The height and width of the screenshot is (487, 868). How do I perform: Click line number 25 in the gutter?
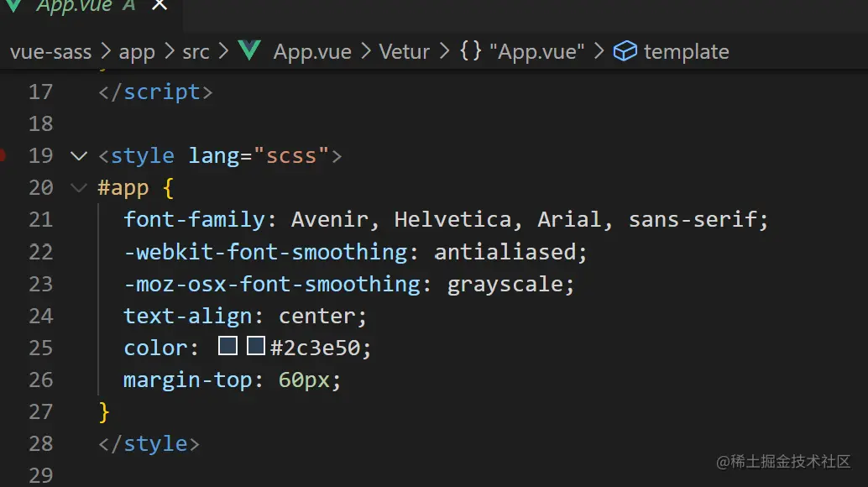coord(40,348)
